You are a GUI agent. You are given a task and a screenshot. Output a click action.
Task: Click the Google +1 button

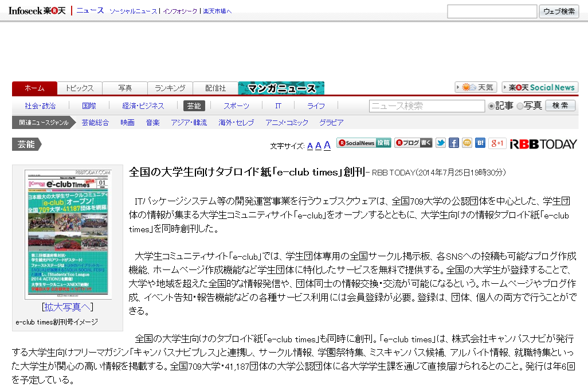pos(497,143)
